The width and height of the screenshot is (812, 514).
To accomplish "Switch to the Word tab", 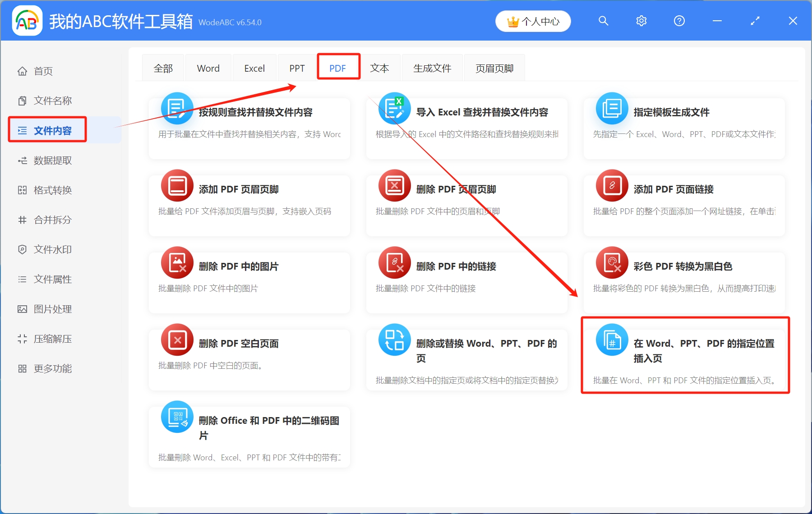I will (208, 68).
